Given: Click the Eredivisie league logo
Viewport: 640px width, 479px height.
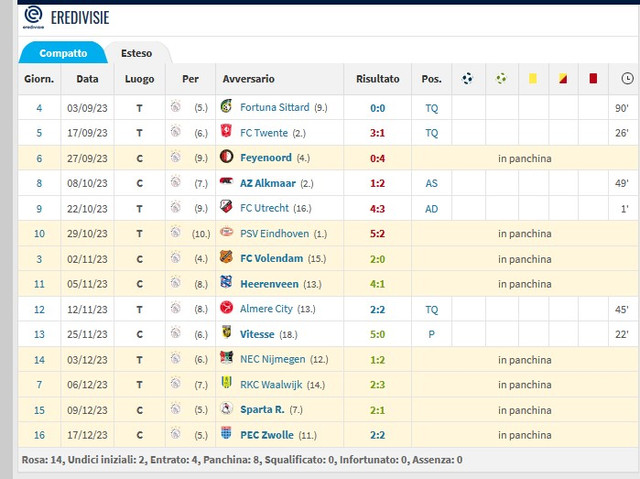Looking at the screenshot, I should coord(33,17).
